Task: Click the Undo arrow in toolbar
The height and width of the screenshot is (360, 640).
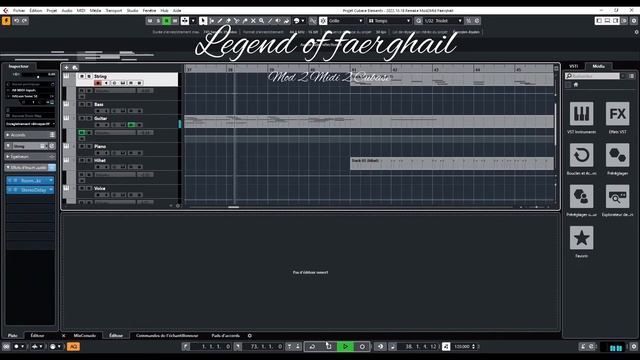Action: coord(16,20)
